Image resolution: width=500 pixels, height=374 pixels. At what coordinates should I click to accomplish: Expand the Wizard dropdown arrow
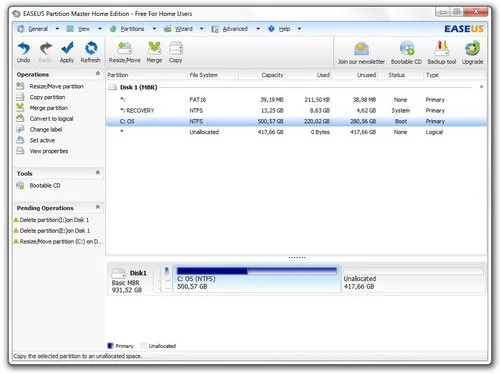pyautogui.click(x=201, y=29)
